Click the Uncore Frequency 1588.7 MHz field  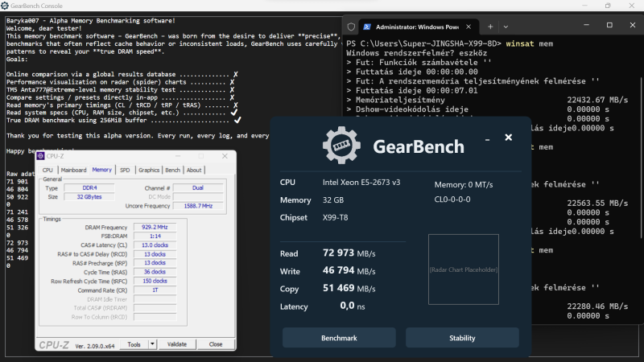[x=198, y=206]
